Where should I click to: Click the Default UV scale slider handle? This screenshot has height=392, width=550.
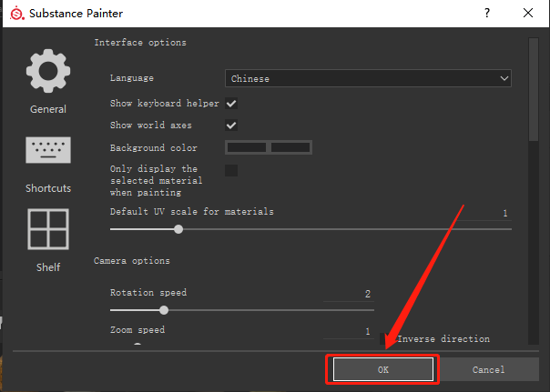(178, 229)
